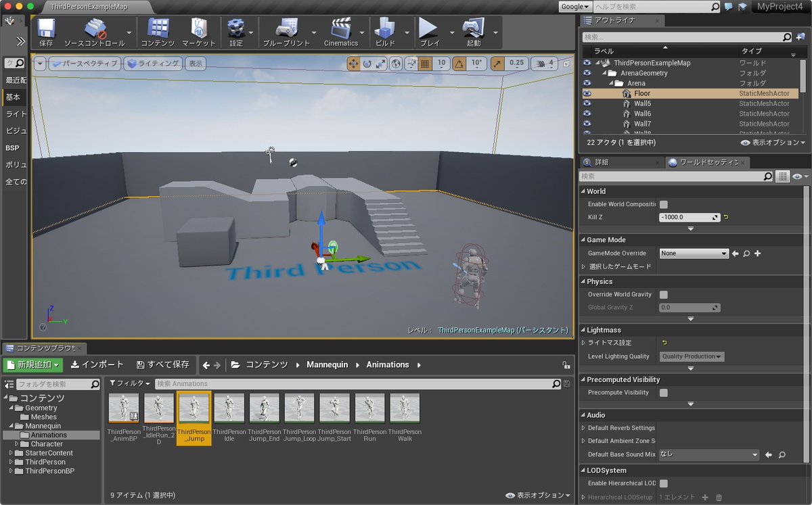
Task: Expand StarterContent folder in tree
Action: [11, 453]
